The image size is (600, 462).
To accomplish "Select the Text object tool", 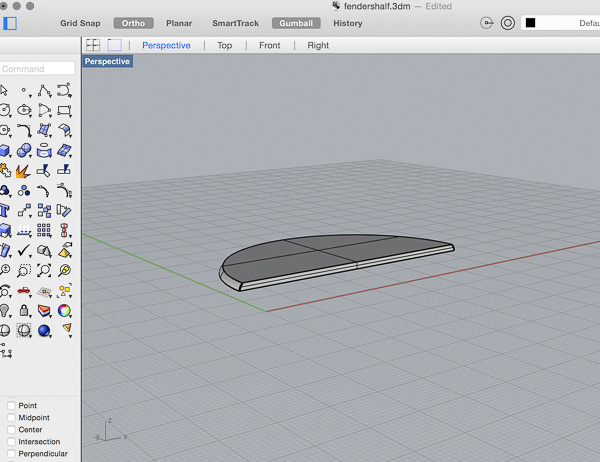I will [x=4, y=211].
